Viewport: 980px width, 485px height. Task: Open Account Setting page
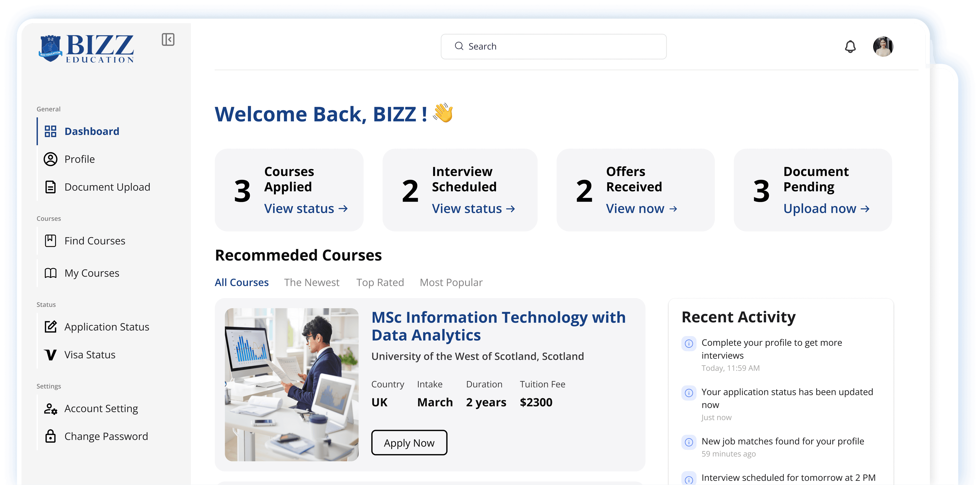(x=101, y=409)
